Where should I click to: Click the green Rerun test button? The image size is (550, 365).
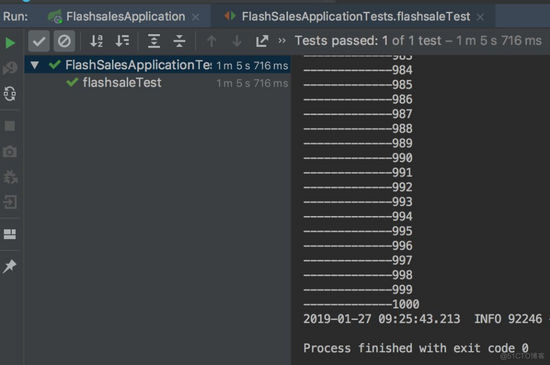click(x=10, y=43)
